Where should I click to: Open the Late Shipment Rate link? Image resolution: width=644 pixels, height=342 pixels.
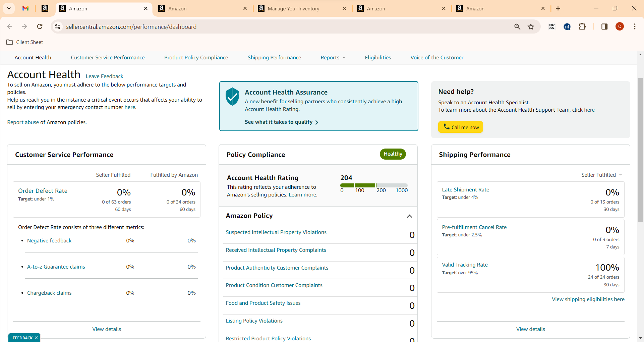(465, 190)
